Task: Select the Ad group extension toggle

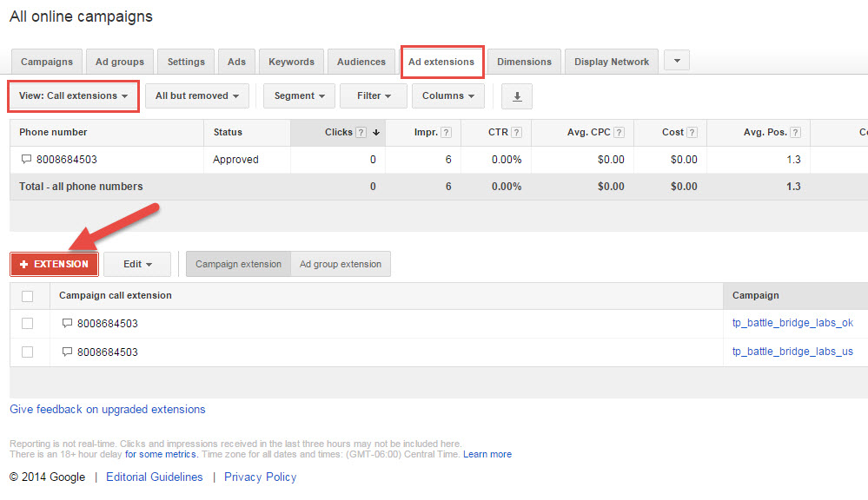Action: click(x=341, y=265)
